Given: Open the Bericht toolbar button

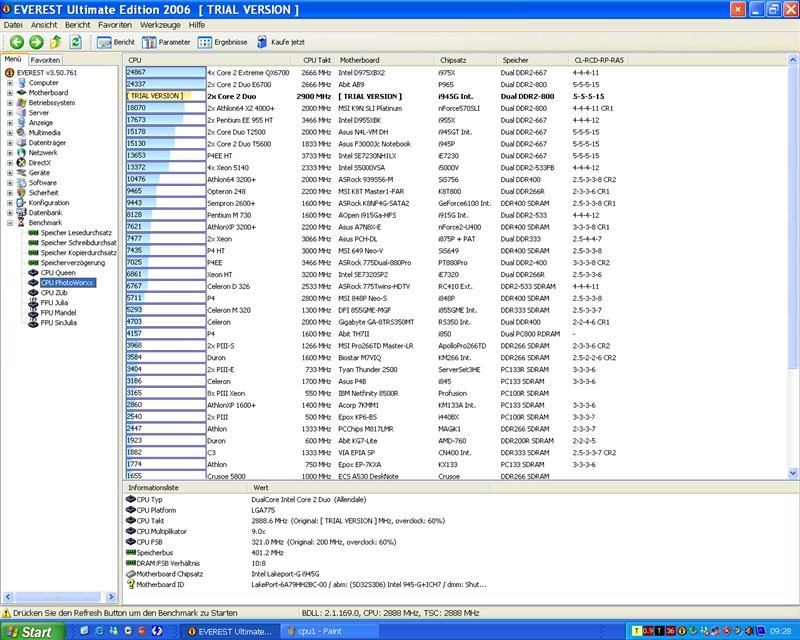Looking at the screenshot, I should click(x=116, y=42).
